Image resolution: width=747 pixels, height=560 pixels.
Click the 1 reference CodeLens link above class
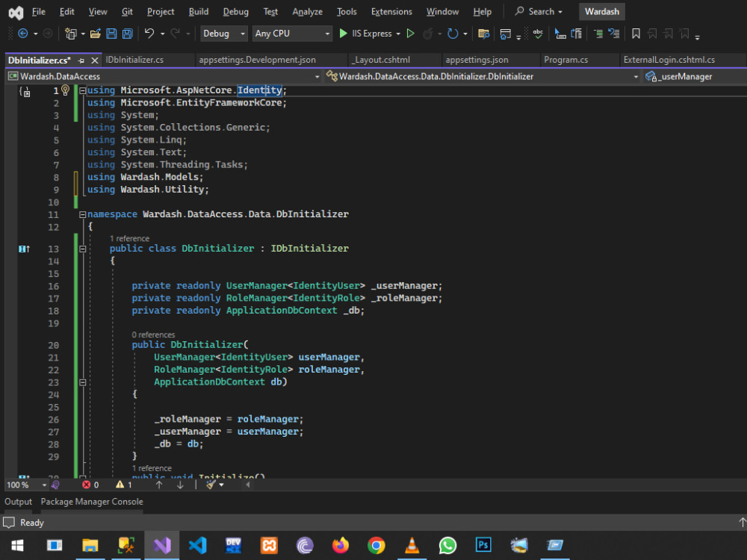point(129,239)
